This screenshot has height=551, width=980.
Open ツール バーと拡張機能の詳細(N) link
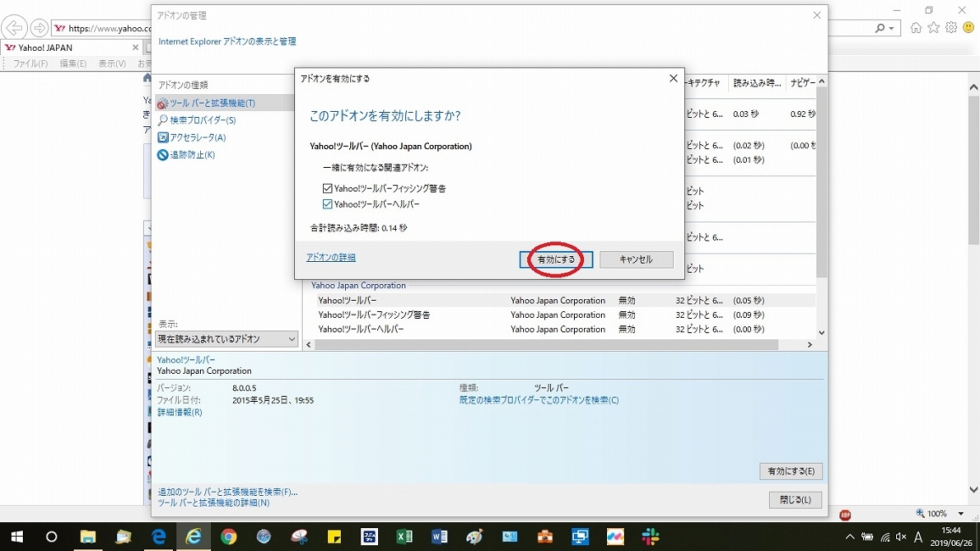coord(213,503)
